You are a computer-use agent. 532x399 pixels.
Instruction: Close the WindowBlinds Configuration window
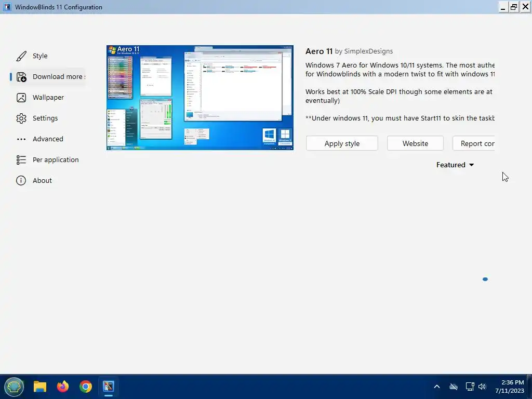tap(525, 7)
